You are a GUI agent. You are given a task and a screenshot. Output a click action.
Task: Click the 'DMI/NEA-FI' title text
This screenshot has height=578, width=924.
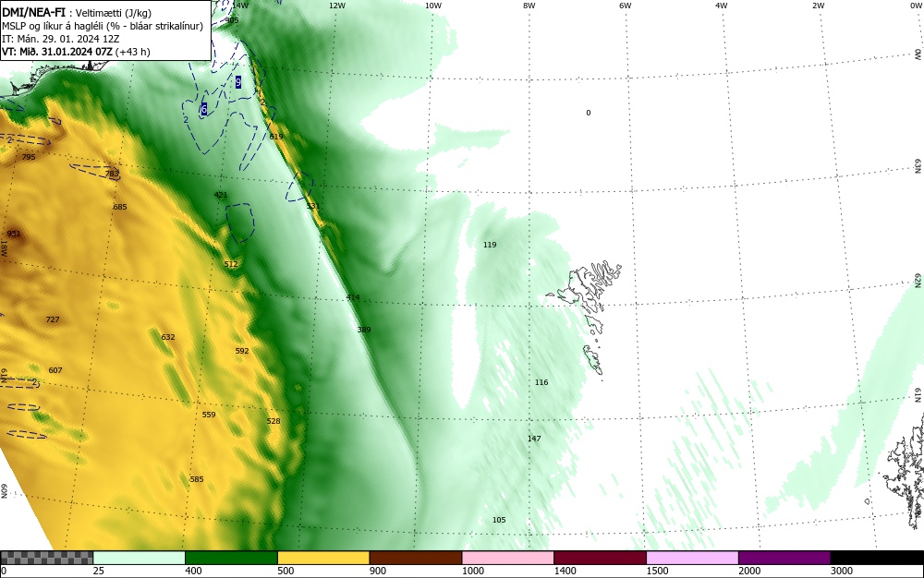pyautogui.click(x=33, y=12)
